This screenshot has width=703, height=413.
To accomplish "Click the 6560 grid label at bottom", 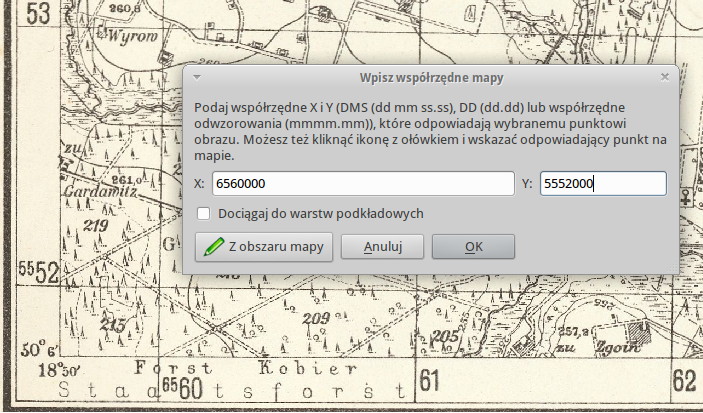I will (x=182, y=388).
